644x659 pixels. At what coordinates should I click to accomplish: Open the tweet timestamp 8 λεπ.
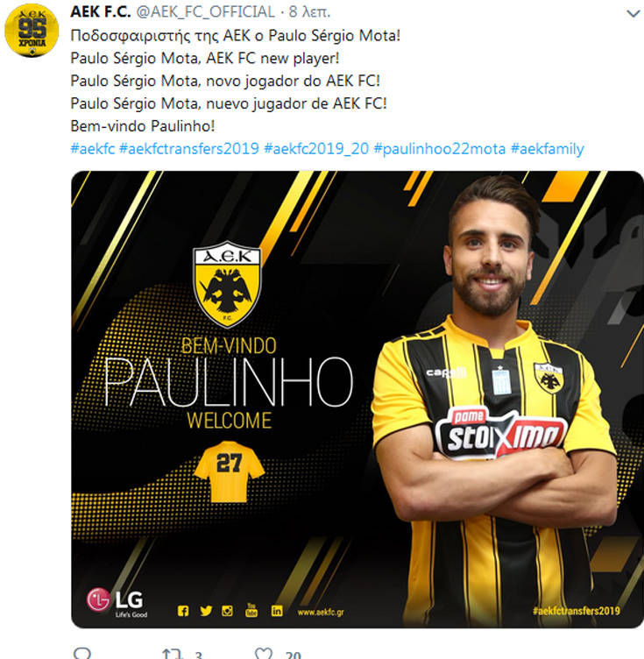[x=309, y=12]
